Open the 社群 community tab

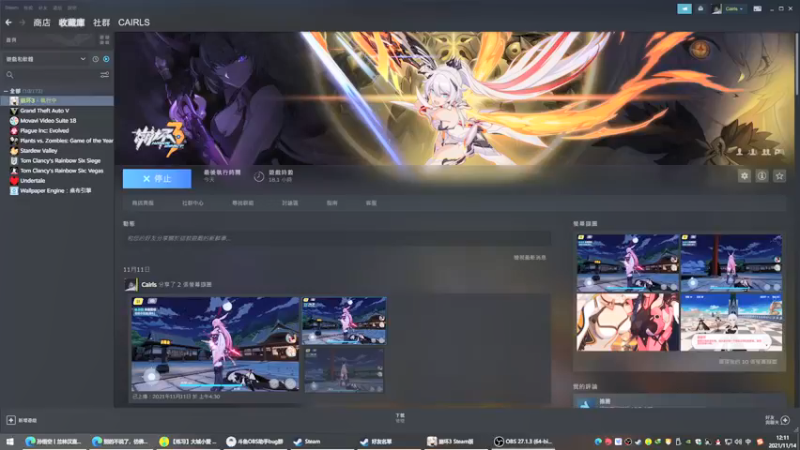(102, 22)
